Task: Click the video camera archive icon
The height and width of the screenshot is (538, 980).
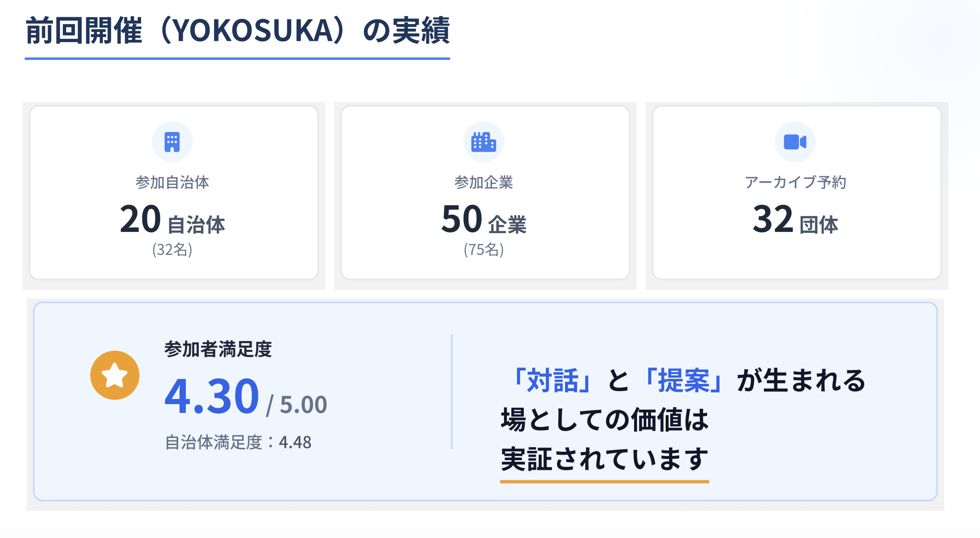Action: point(795,142)
